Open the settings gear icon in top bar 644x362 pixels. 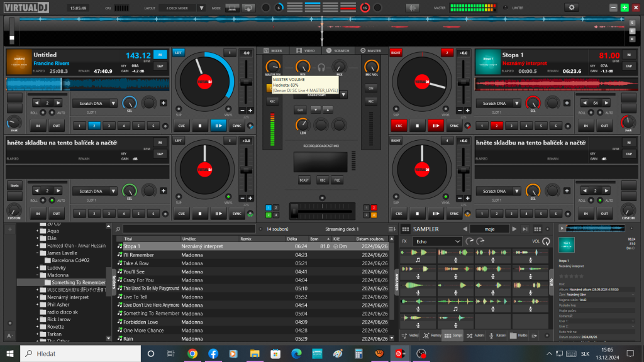[x=572, y=8]
